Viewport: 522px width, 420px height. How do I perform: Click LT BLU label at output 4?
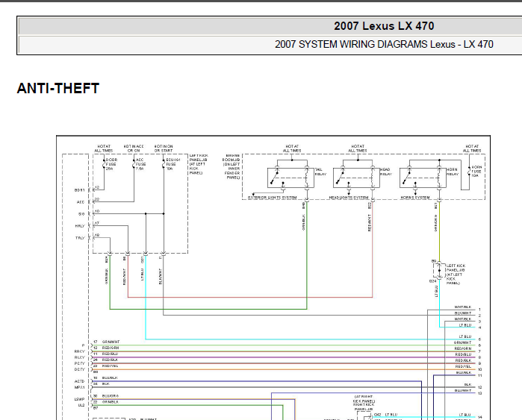[465, 325]
